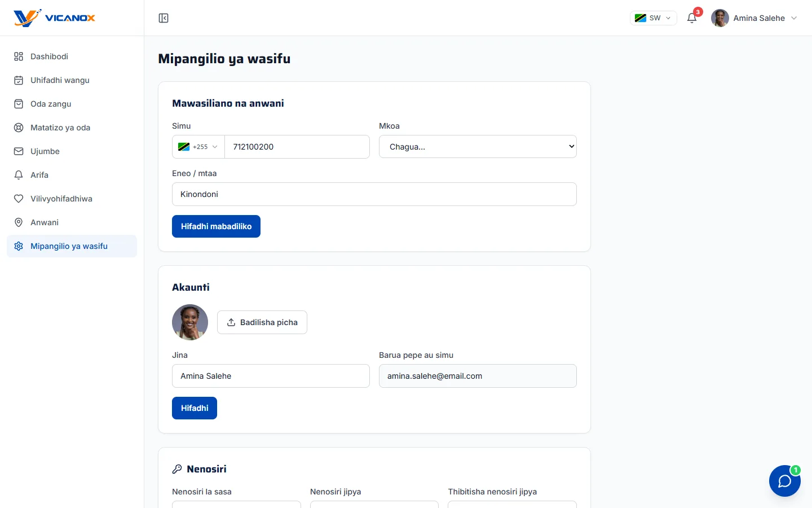Click the Dashibodi grid icon
812x508 pixels.
[x=19, y=56]
